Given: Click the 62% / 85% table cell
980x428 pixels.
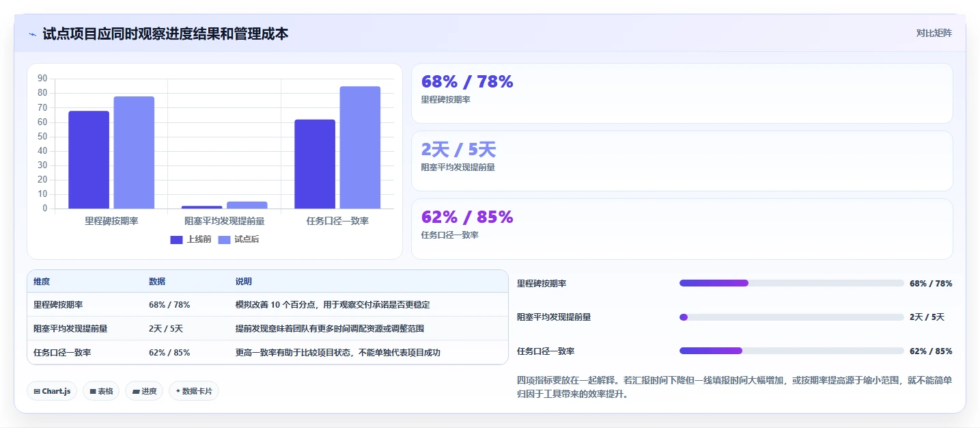Looking at the screenshot, I should pyautogui.click(x=169, y=353).
